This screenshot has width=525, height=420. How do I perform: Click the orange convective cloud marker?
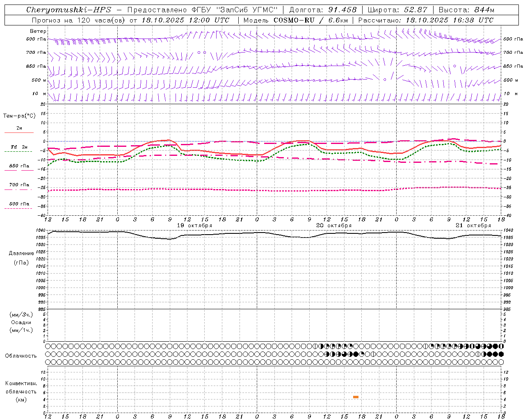(356, 397)
